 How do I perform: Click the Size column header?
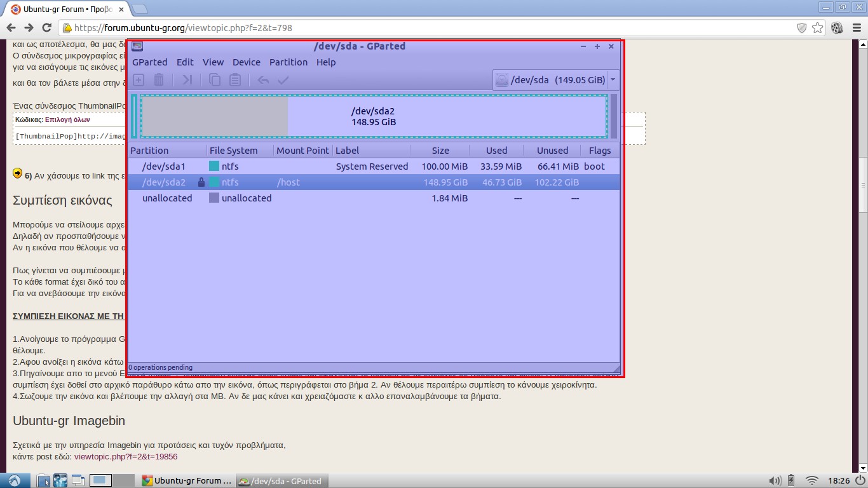point(440,151)
